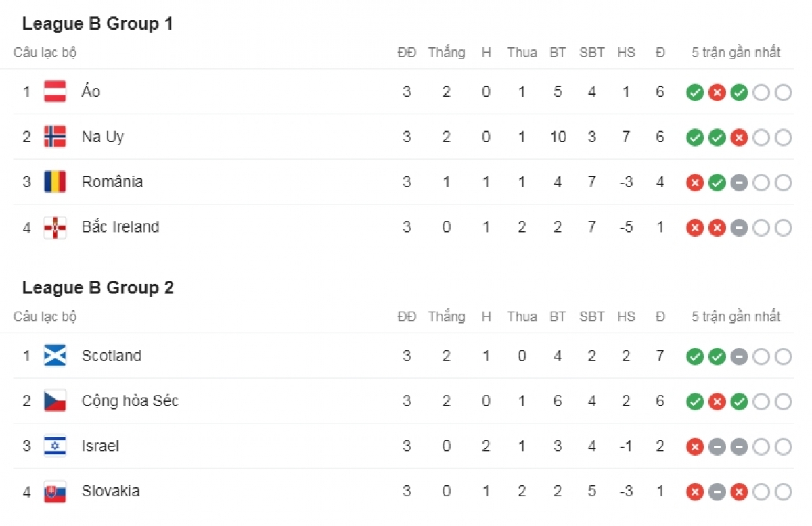
Task: Click Áo's red loss indicator in recent matches
Action: 717,93
